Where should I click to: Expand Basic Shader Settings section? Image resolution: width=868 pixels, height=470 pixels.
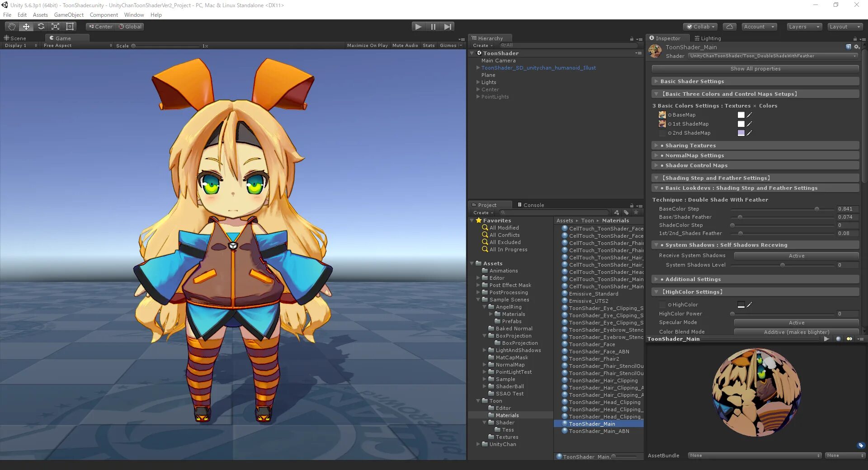coord(755,81)
